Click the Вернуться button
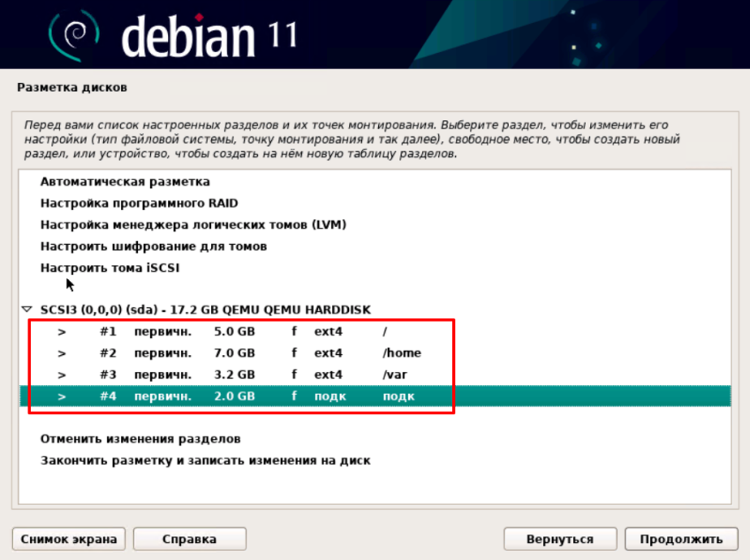This screenshot has height=560, width=750. [560, 539]
